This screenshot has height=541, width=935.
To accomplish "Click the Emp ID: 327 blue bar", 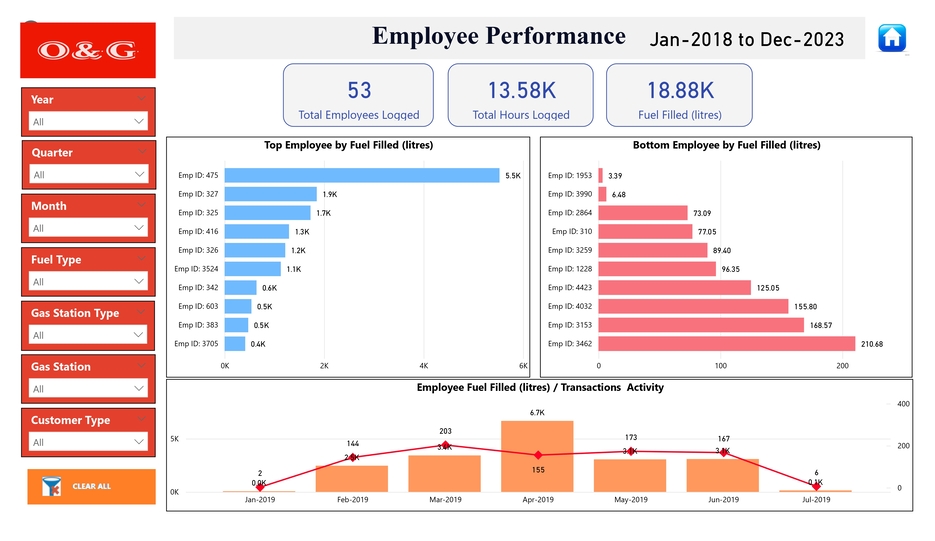I will tap(270, 194).
